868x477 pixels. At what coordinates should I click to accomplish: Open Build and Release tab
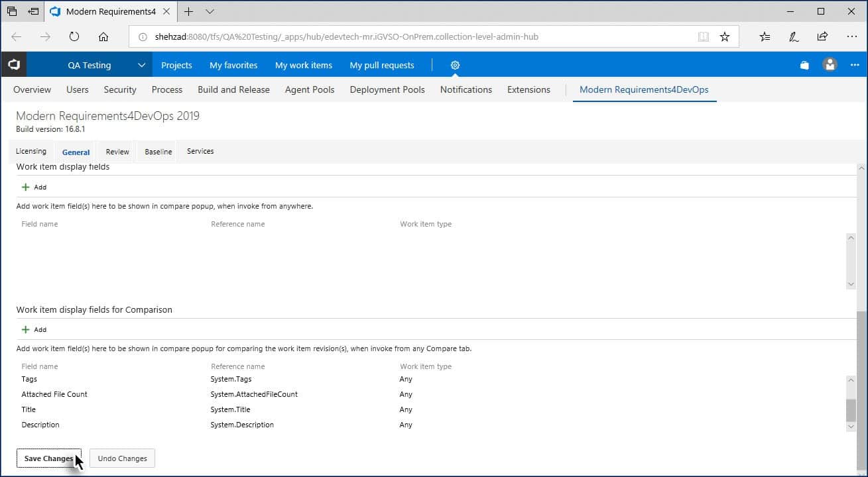click(233, 89)
